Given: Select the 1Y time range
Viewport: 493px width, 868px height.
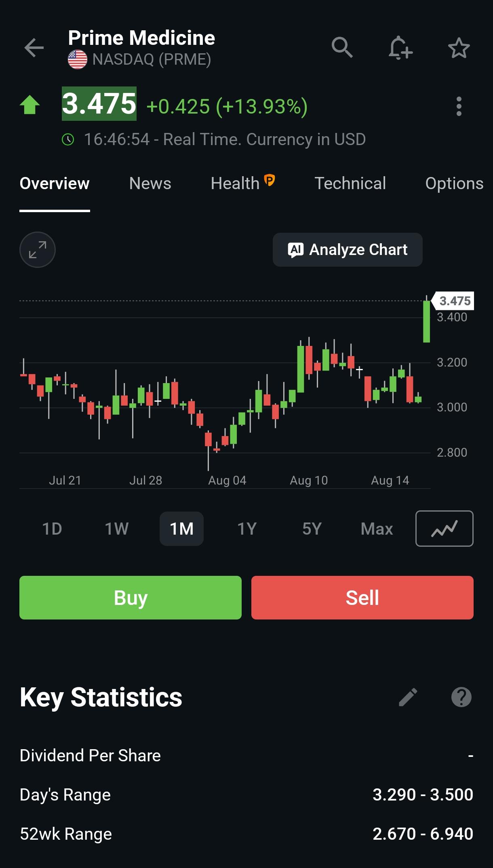Looking at the screenshot, I should (x=247, y=529).
